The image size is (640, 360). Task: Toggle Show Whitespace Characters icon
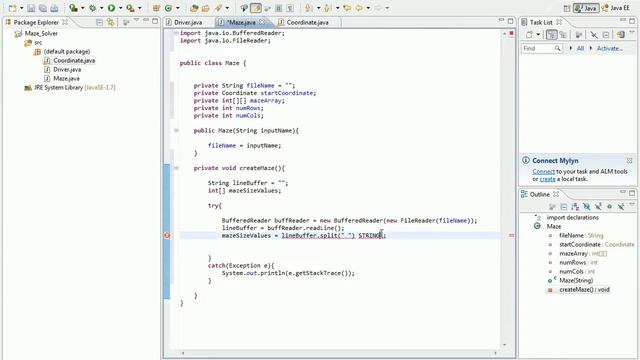click(290, 8)
